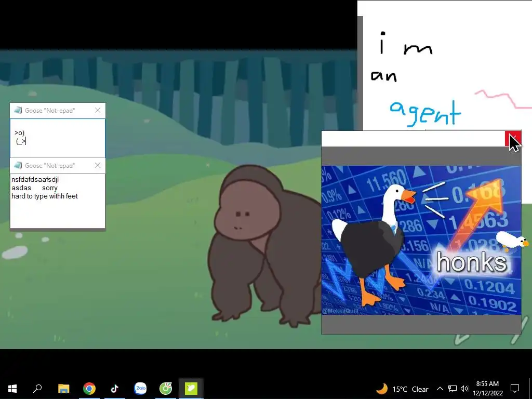Show desktop via taskbar far-right sliver

(530, 389)
